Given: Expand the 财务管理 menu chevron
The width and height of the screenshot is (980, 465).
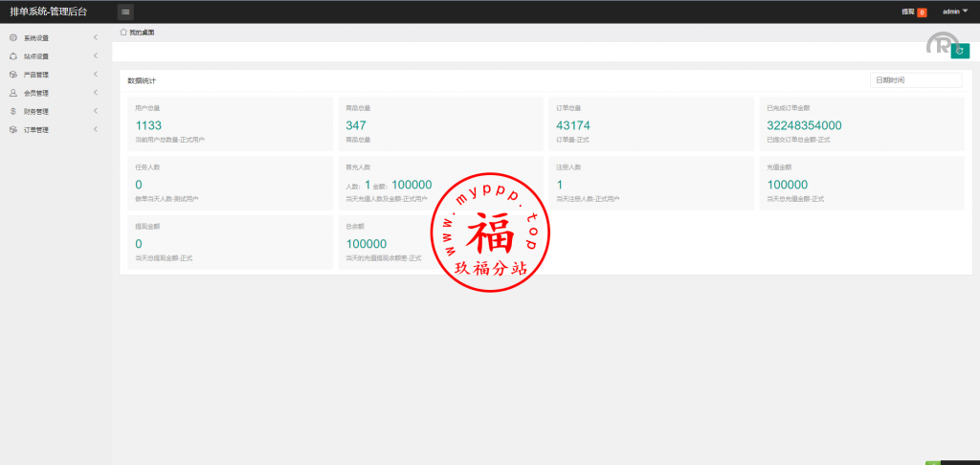Looking at the screenshot, I should [96, 111].
